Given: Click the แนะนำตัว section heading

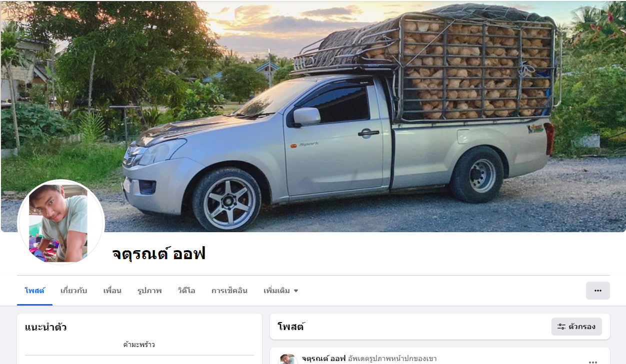Looking at the screenshot, I should (46, 328).
